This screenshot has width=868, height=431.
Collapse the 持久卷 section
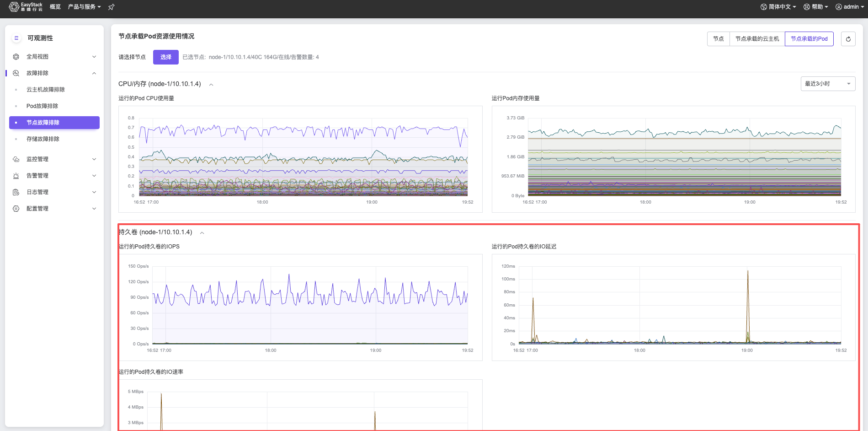click(x=202, y=233)
